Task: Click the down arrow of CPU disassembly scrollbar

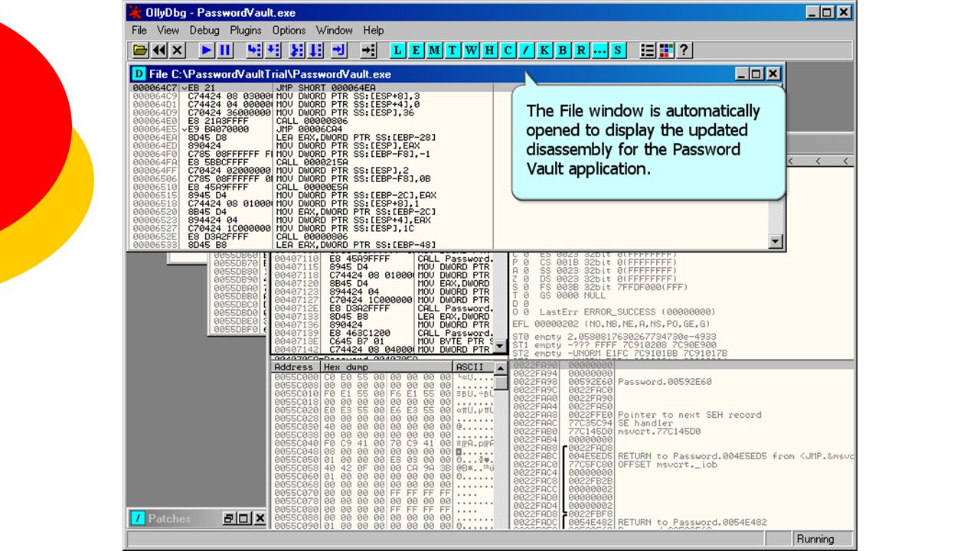Action: click(501, 347)
